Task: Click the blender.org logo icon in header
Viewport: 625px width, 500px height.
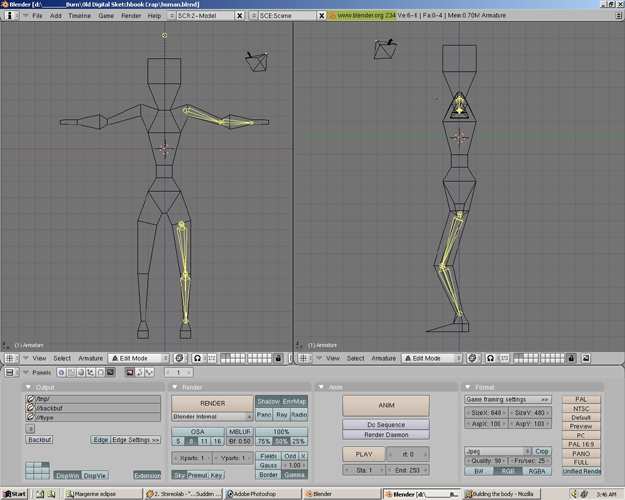Action: [x=332, y=16]
